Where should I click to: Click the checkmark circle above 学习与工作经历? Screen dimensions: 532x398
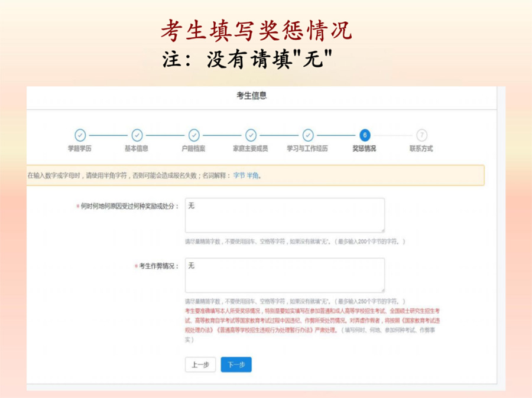pos(307,135)
